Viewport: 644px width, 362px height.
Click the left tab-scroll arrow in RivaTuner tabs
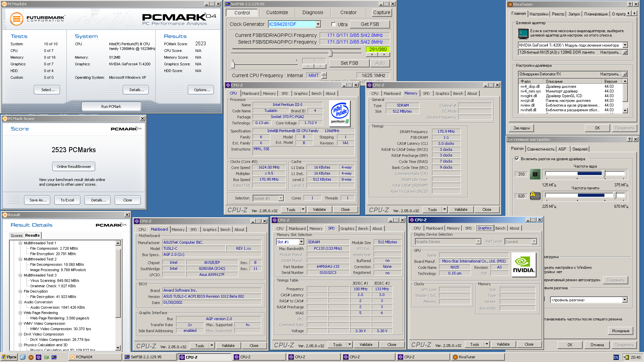tap(629, 13)
